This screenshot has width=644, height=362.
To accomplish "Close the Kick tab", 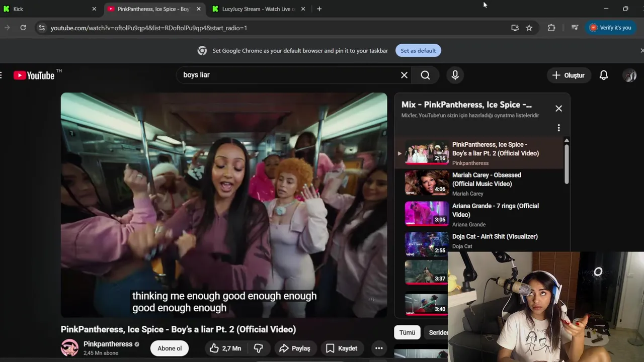I will 94,9.
